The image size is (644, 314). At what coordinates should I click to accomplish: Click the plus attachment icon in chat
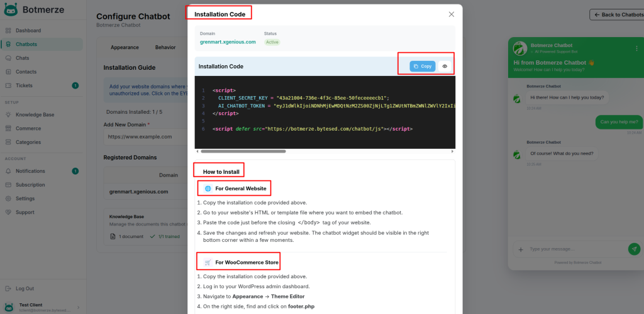coord(521,249)
